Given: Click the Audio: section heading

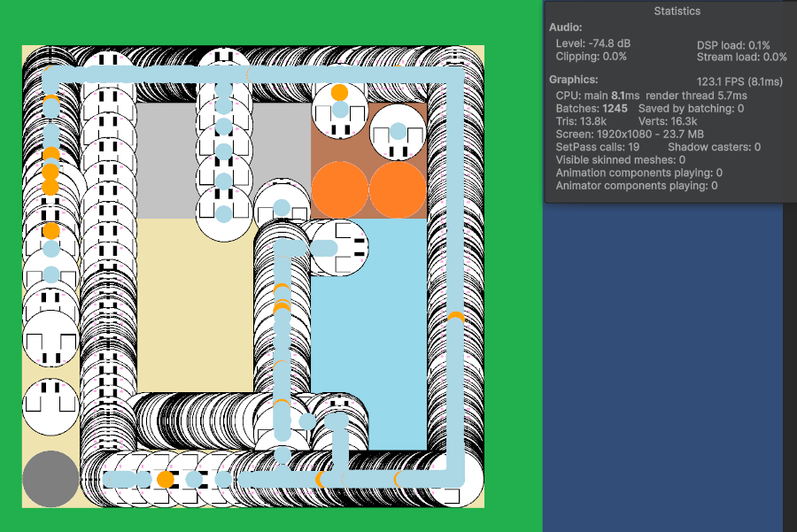Looking at the screenshot, I should tap(565, 27).
